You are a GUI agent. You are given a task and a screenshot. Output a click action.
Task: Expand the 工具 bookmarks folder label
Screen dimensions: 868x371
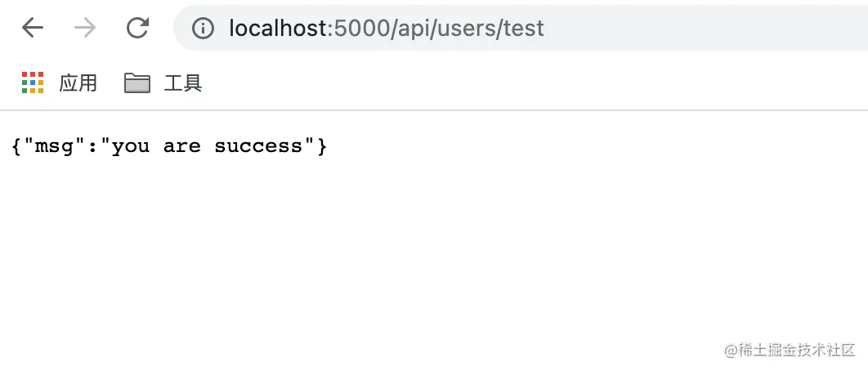183,83
